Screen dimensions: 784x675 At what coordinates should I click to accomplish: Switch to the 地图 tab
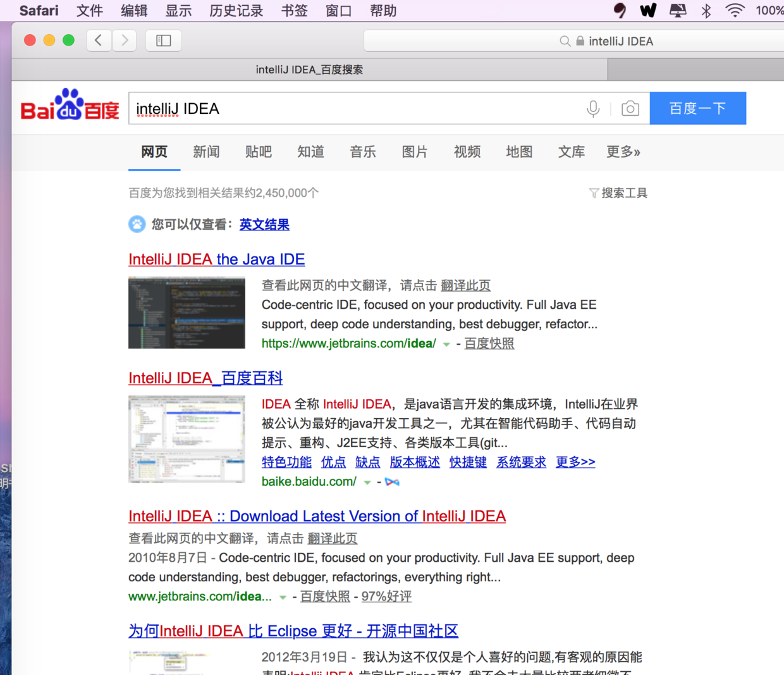click(x=519, y=152)
